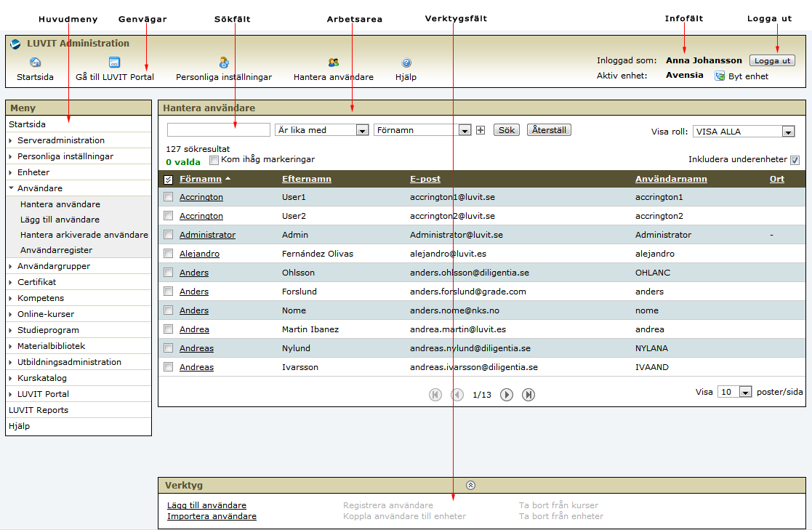Open the Är lika med operator dropdown

tap(321, 130)
